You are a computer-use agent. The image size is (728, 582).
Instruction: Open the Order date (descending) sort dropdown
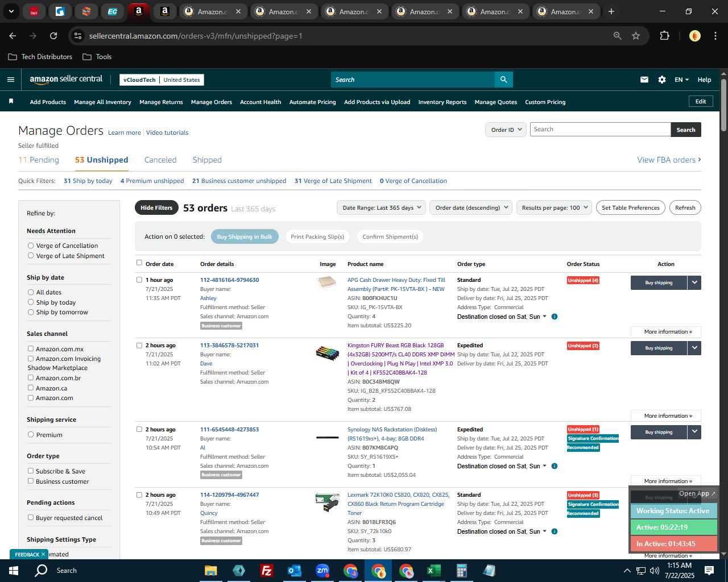[x=471, y=207]
